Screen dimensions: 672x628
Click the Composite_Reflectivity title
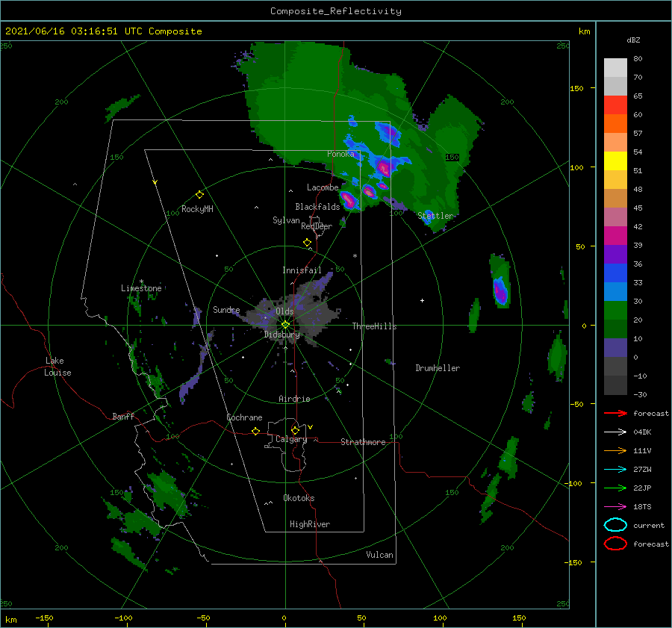point(335,11)
